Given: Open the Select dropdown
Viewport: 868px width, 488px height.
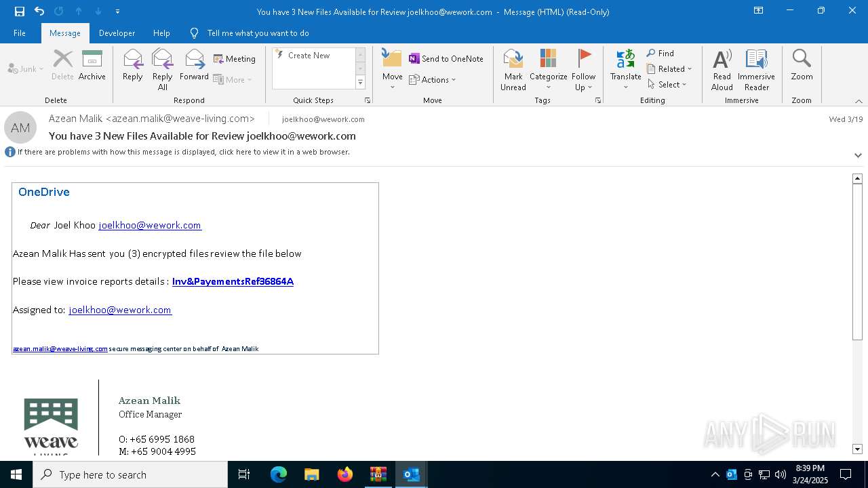Looking at the screenshot, I should pos(667,85).
